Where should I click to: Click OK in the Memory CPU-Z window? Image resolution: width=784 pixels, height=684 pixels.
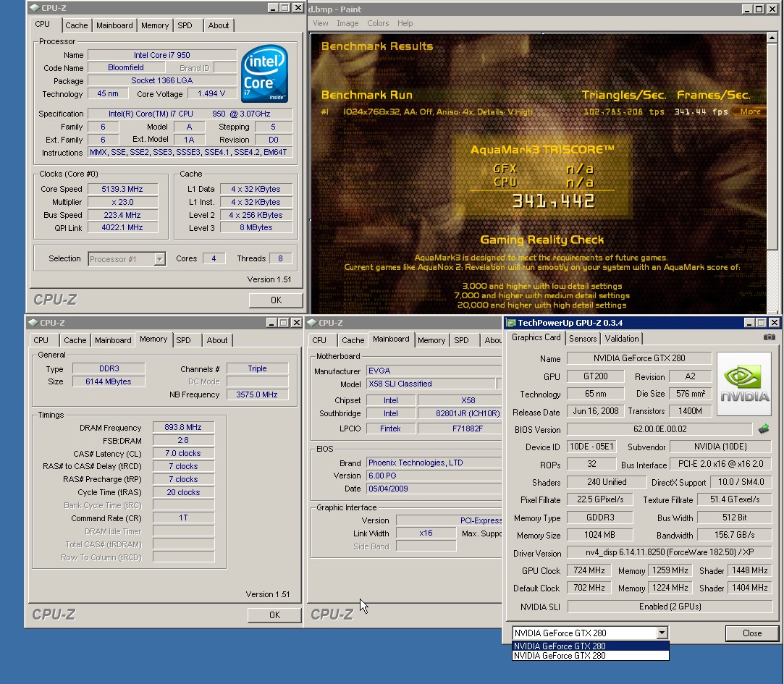274,615
